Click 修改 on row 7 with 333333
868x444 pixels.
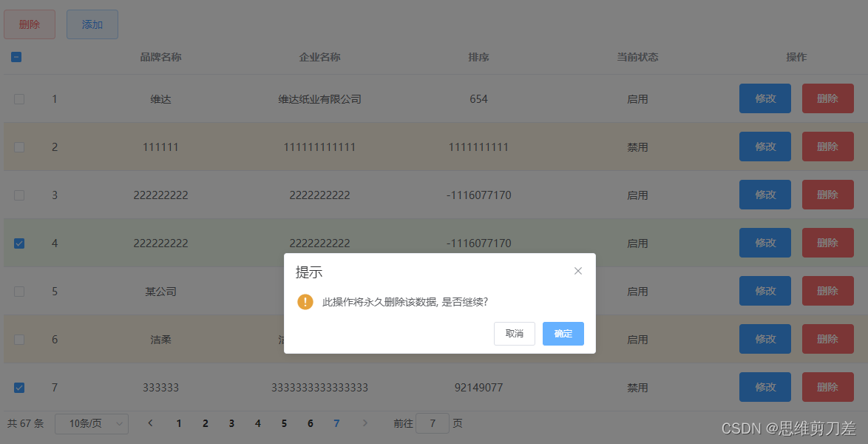764,387
